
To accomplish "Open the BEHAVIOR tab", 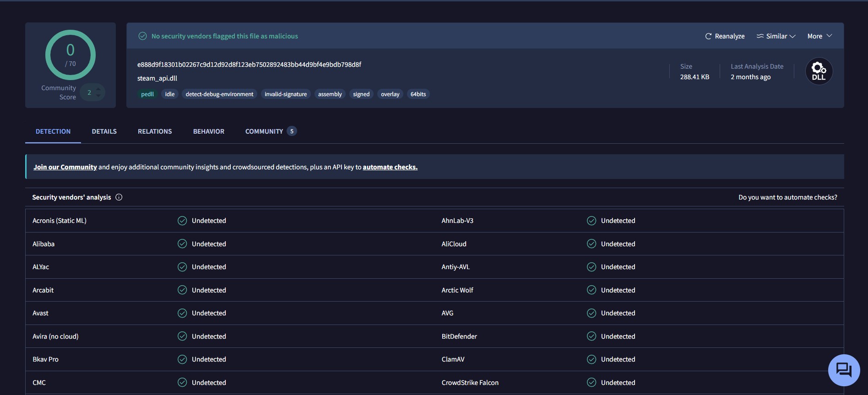I will [209, 131].
